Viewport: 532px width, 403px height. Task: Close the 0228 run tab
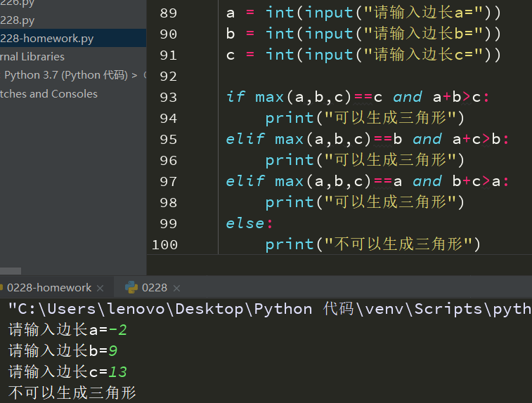point(176,288)
